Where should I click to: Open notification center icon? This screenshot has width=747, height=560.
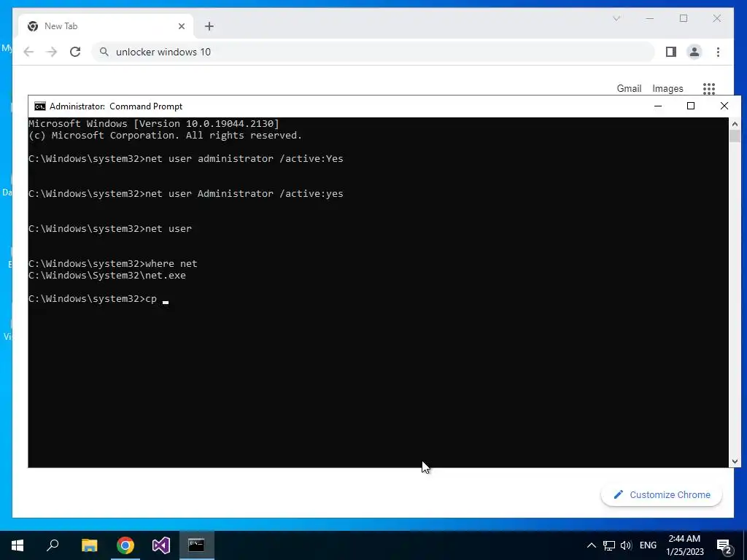[724, 546]
